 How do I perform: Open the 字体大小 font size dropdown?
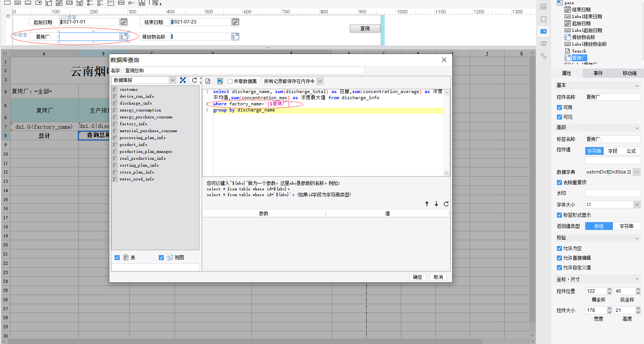click(x=637, y=205)
